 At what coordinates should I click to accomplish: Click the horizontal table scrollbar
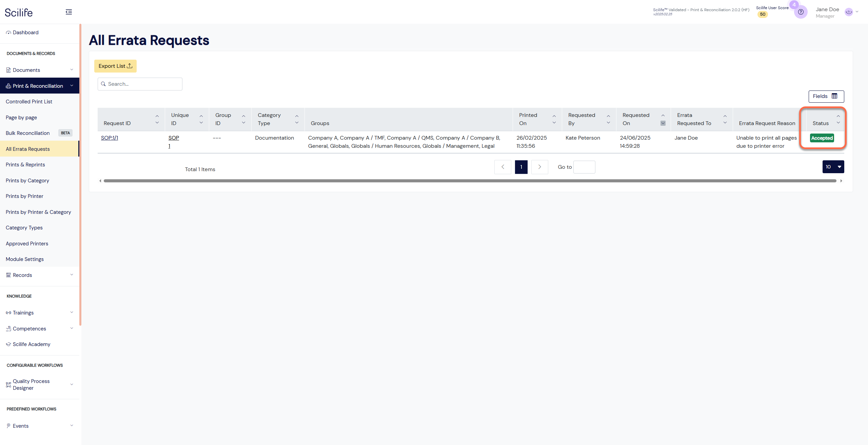pos(470,181)
